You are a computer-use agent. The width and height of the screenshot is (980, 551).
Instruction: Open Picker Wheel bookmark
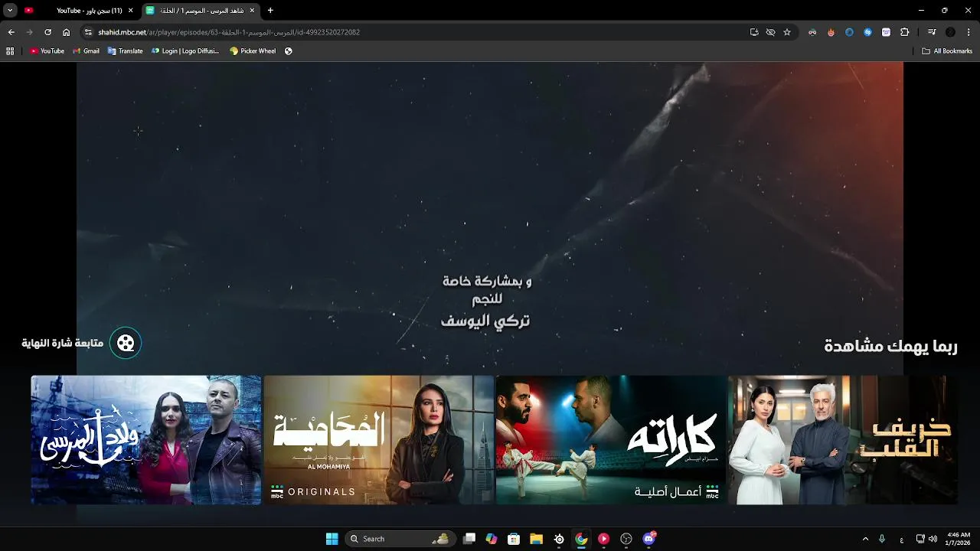point(253,51)
